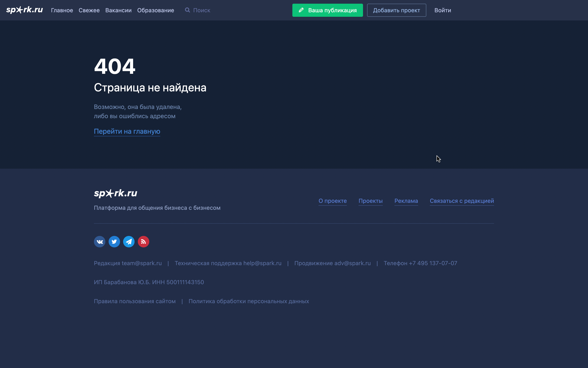588x368 pixels.
Task: Click Войти to log in
Action: (x=443, y=10)
